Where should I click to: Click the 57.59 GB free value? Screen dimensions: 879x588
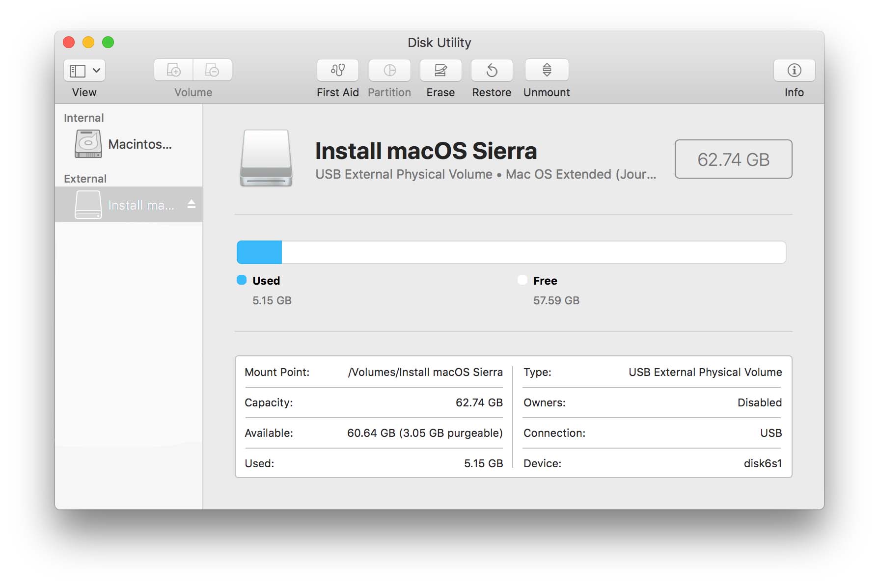click(556, 300)
